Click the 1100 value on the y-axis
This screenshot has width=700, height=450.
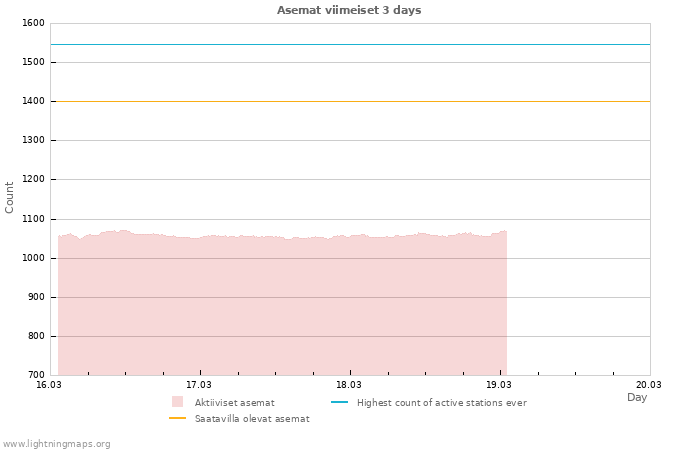click(x=32, y=219)
